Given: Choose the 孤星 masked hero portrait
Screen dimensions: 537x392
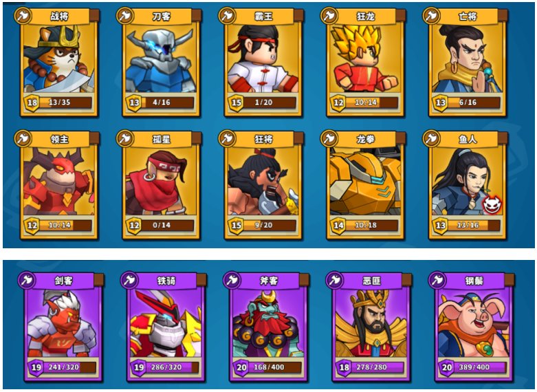Looking at the screenshot, I should pos(161,182).
